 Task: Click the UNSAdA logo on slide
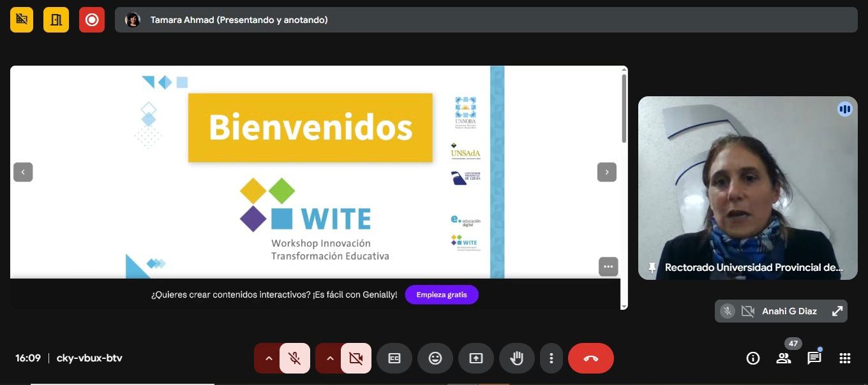465,151
